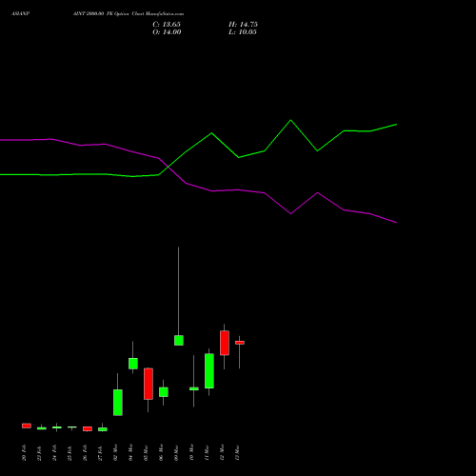476x476 pixels.
Task: Select the small green candle above 10 Mar
Action: tap(194, 388)
